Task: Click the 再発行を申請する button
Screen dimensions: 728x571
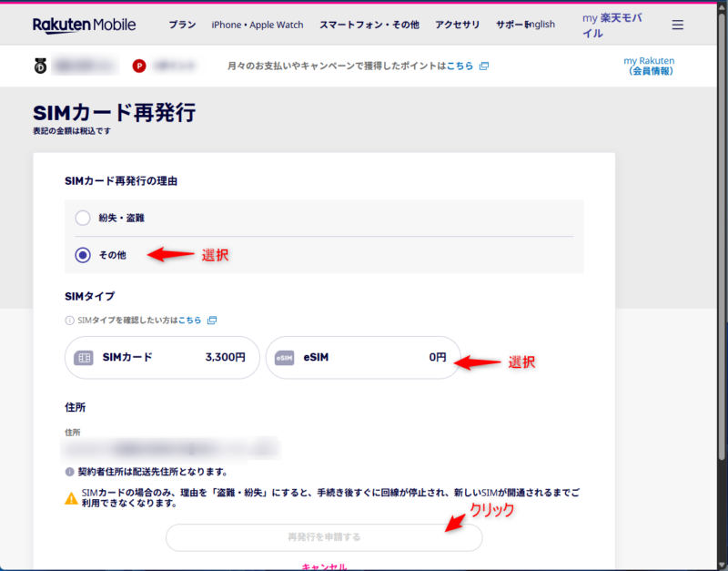Action: point(324,537)
